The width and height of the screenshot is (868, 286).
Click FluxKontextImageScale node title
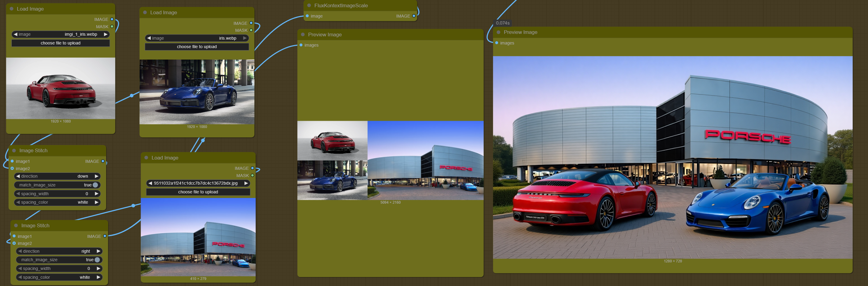(341, 5)
